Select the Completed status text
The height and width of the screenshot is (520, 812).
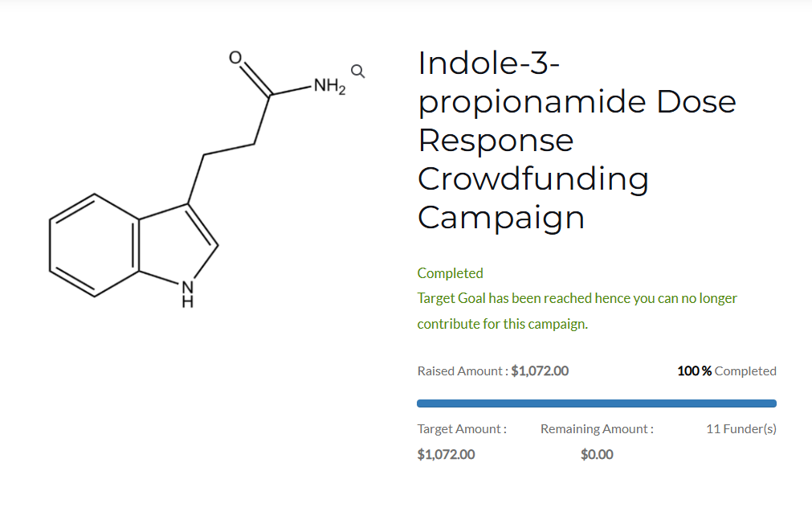(450, 273)
